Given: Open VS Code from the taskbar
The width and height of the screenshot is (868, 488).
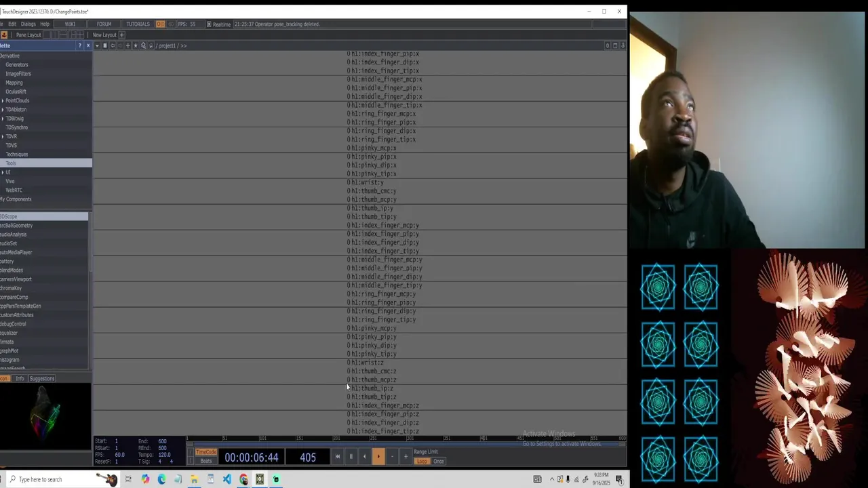Looking at the screenshot, I should [226, 479].
